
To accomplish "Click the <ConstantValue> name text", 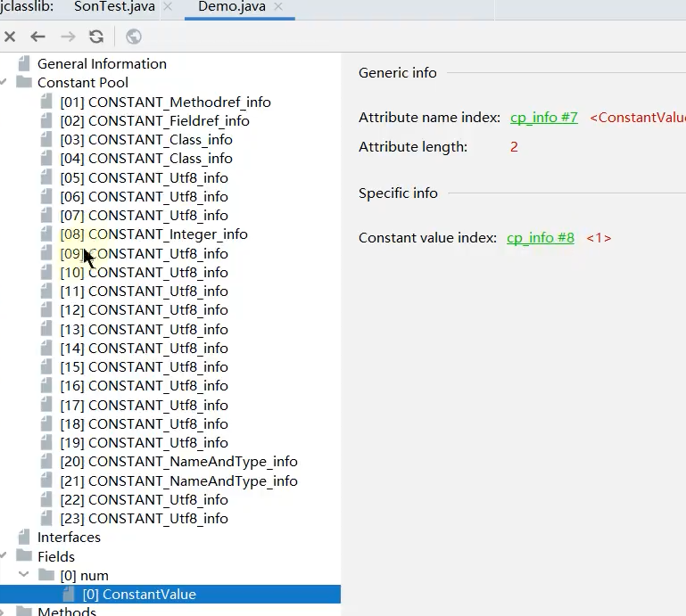I will (638, 118).
